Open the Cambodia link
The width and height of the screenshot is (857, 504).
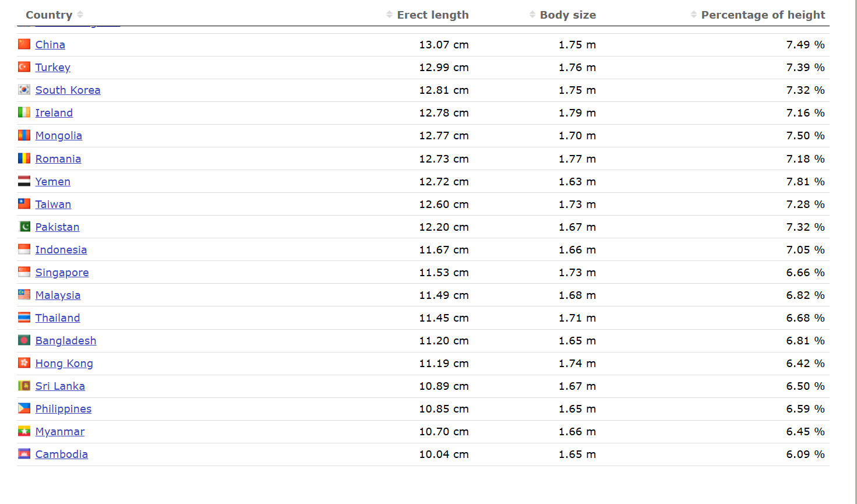[62, 454]
